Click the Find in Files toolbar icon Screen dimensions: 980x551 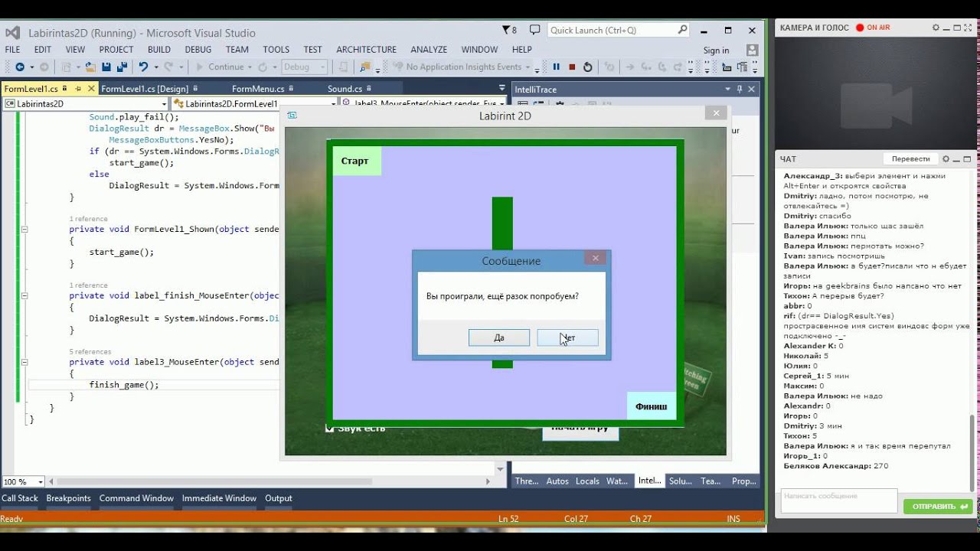pyautogui.click(x=365, y=67)
